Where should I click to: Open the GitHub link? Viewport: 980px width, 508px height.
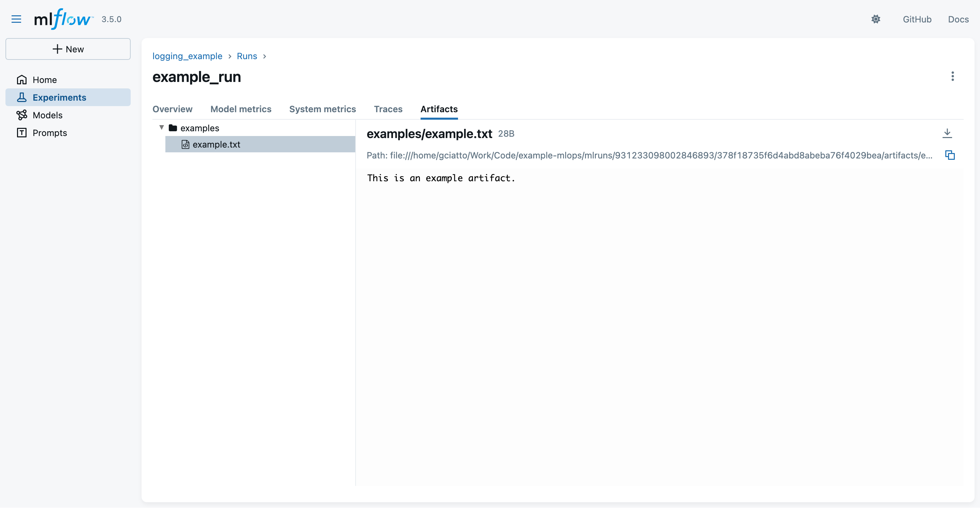[x=917, y=19]
